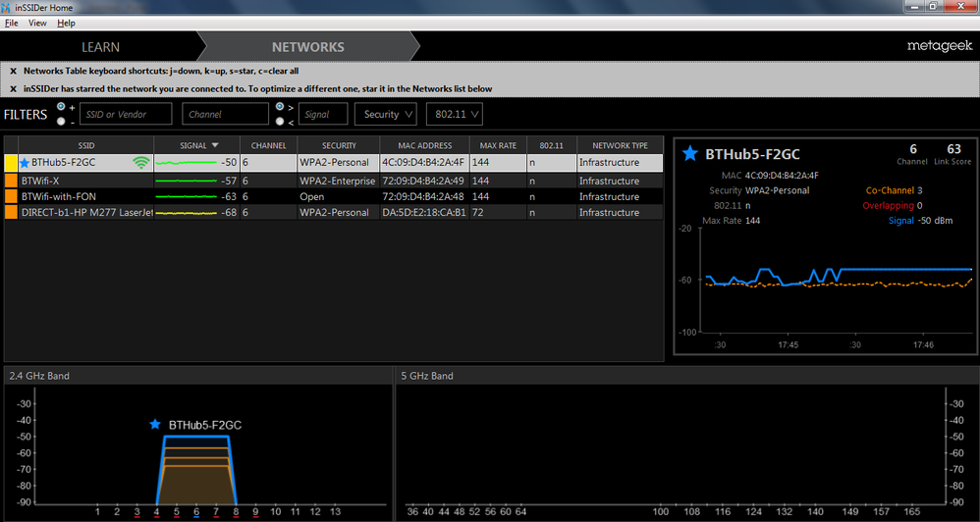Click the 2.4 GHz Band panel title
This screenshot has height=522, width=980.
click(x=39, y=376)
